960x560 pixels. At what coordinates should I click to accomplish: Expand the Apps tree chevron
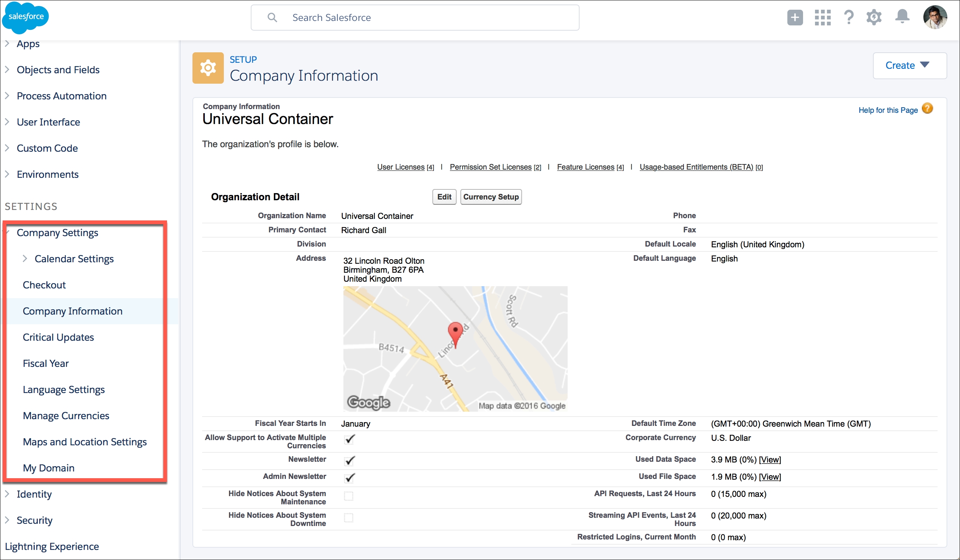point(7,43)
